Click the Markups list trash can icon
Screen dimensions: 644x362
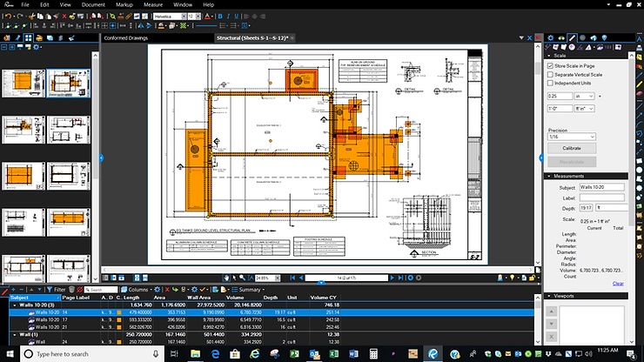(72, 290)
